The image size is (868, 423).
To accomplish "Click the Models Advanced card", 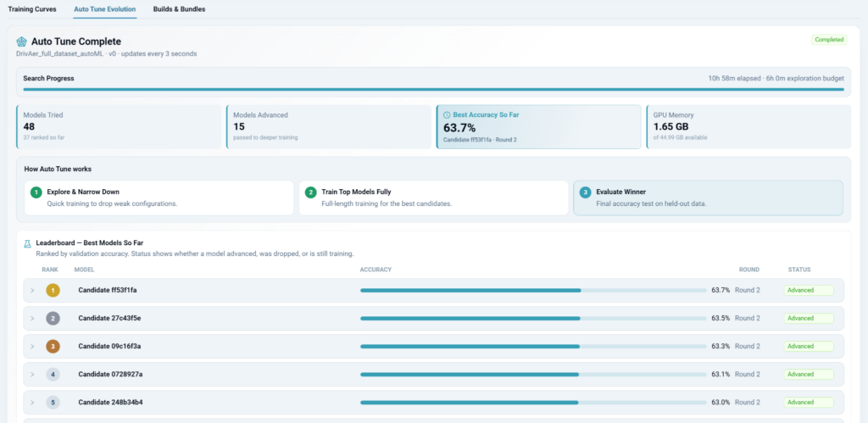I will (329, 127).
